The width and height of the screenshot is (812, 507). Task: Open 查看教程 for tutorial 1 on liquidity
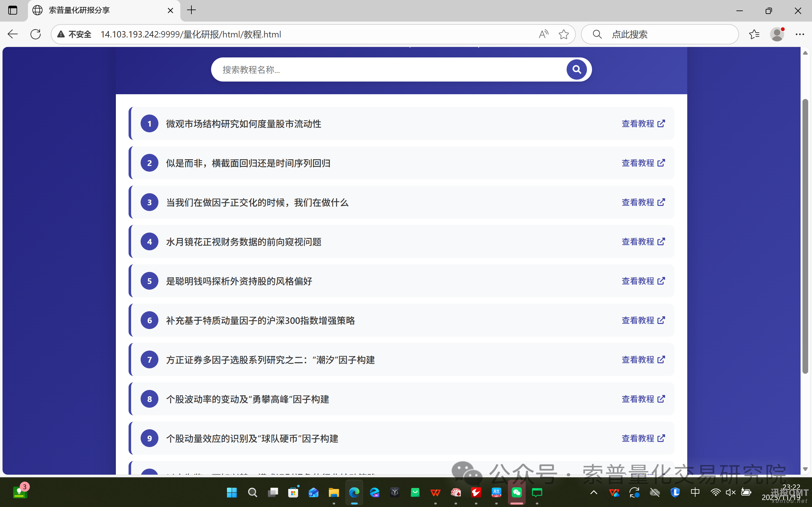[642, 123]
